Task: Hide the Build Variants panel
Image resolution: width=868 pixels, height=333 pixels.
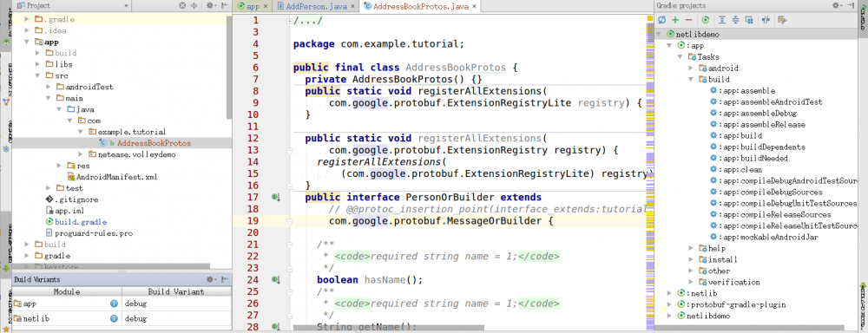Action: (224, 280)
